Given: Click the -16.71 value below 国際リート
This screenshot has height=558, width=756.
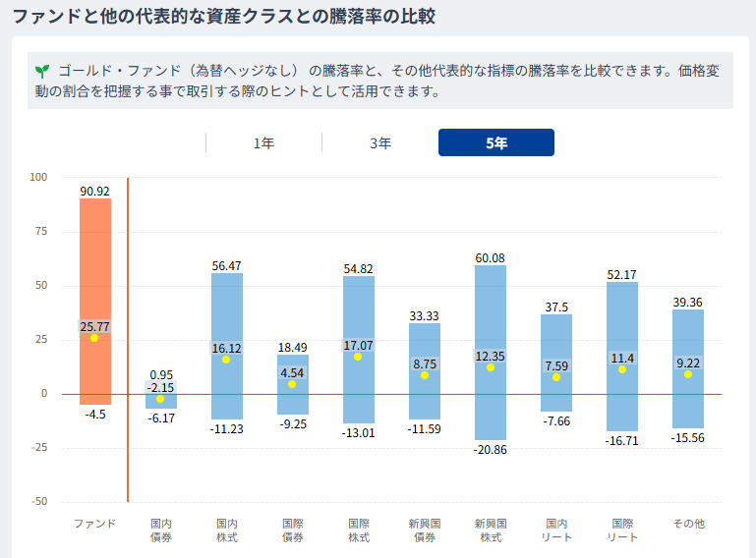Looking at the screenshot, I should 622,441.
